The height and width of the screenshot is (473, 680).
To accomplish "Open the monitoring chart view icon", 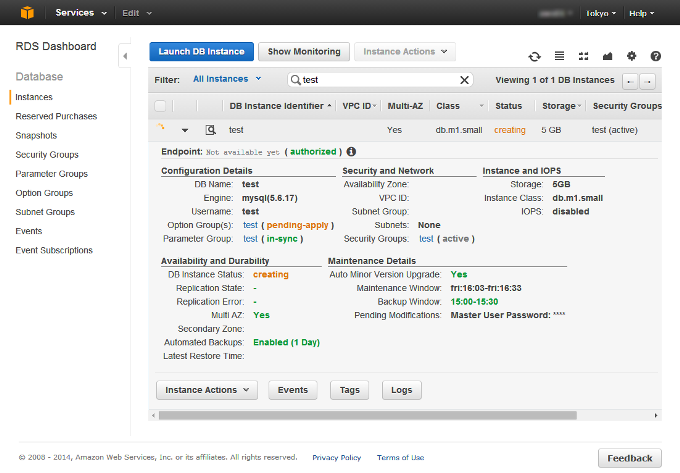I will pyautogui.click(x=607, y=56).
